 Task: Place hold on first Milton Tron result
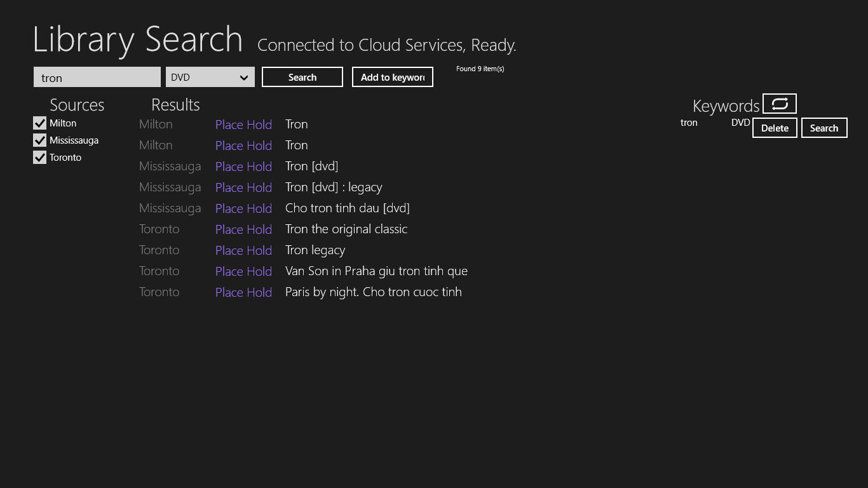click(243, 125)
